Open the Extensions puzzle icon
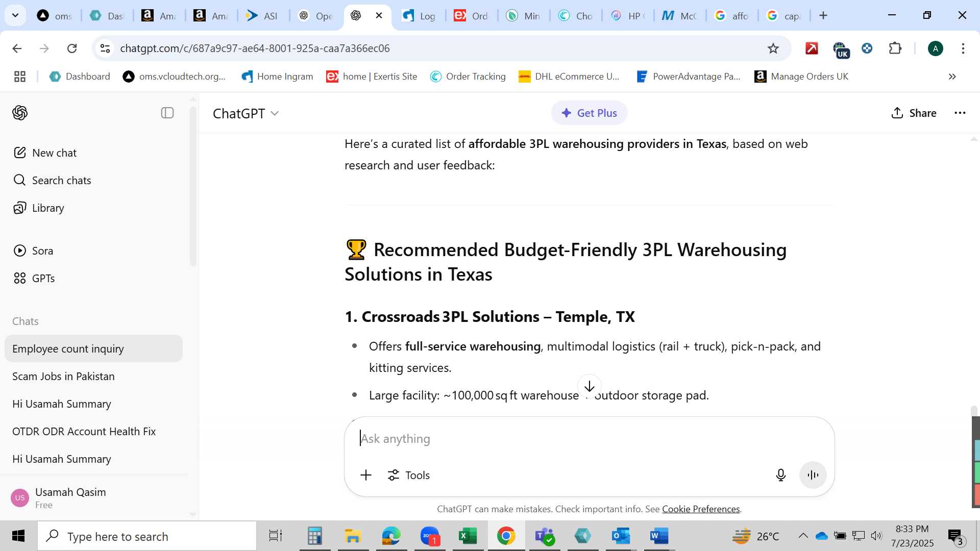 click(x=895, y=48)
